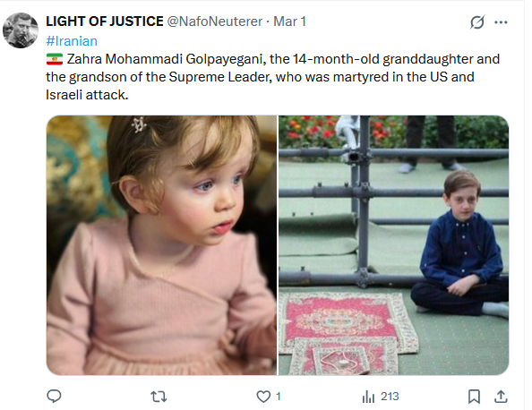Bookmark this post
Screen dimensions: 532x410
pos(474,397)
